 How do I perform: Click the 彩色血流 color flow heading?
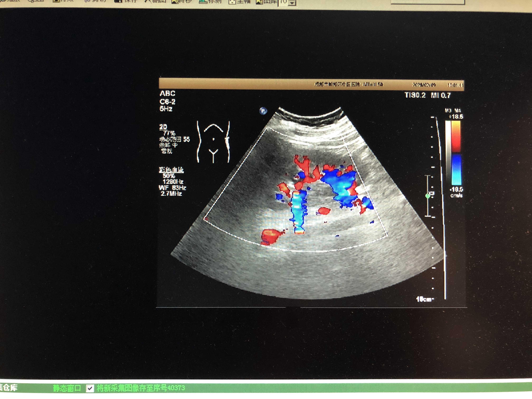171,170
